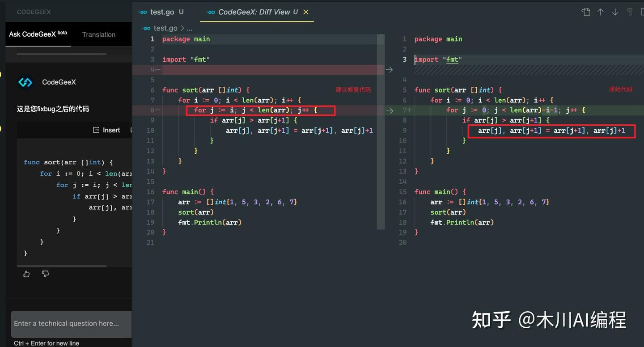Click the "for j := i" line in chat code block
This screenshot has height=347, width=644.
[94, 185]
